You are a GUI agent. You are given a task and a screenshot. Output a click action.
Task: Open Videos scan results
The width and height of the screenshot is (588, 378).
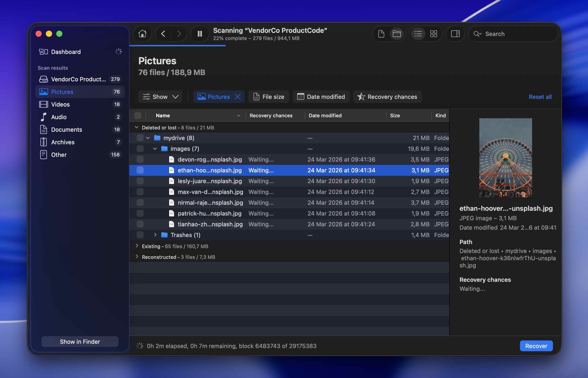[80, 104]
